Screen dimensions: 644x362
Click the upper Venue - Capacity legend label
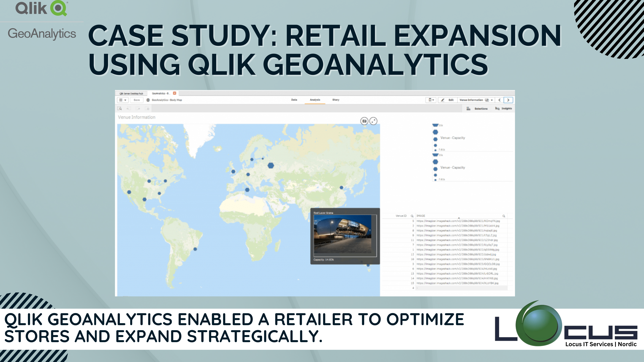tap(453, 138)
